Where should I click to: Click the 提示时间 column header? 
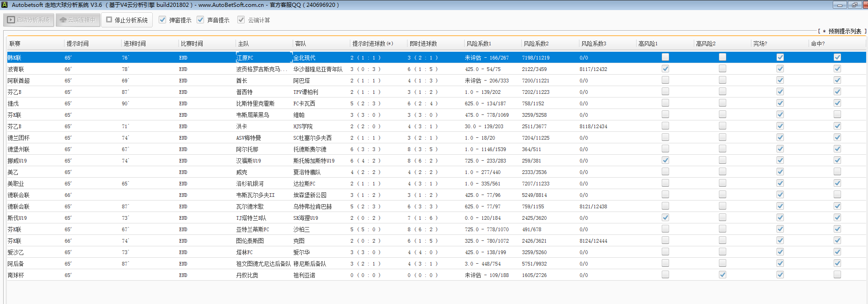tap(78, 44)
